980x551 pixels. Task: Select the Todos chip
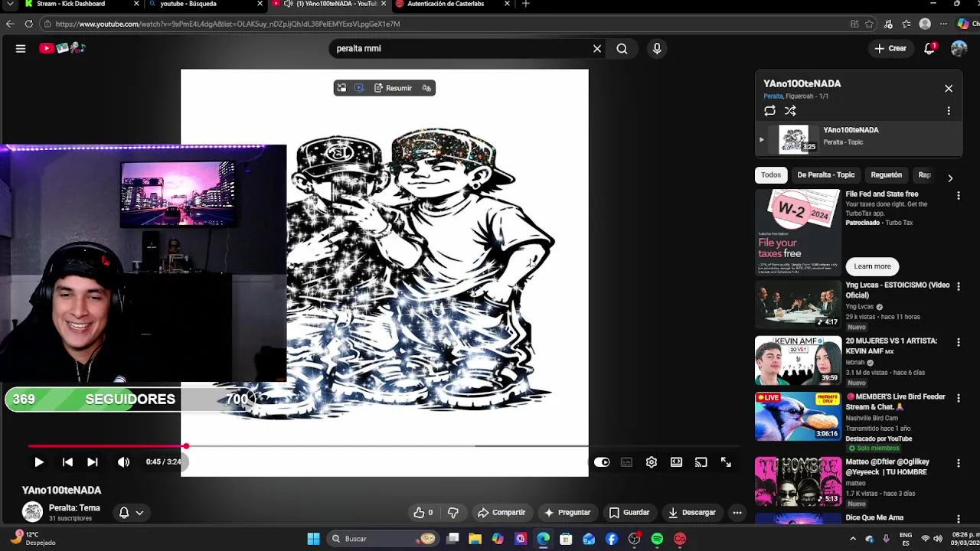(771, 175)
